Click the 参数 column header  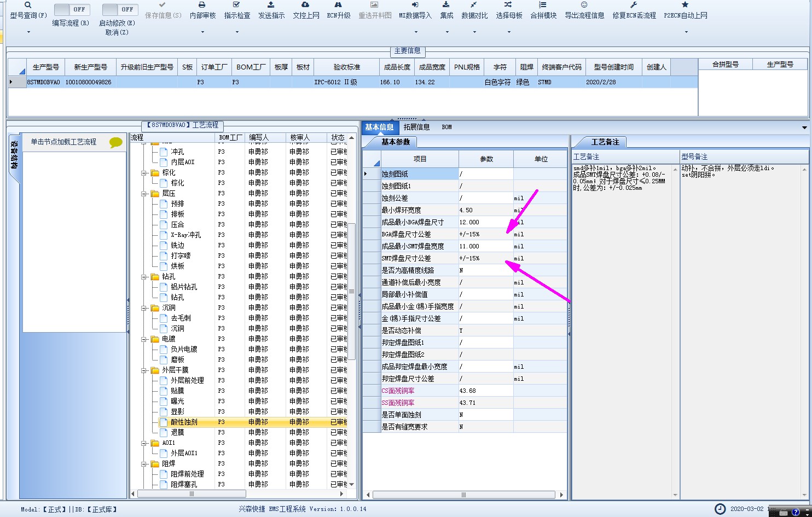click(x=486, y=159)
